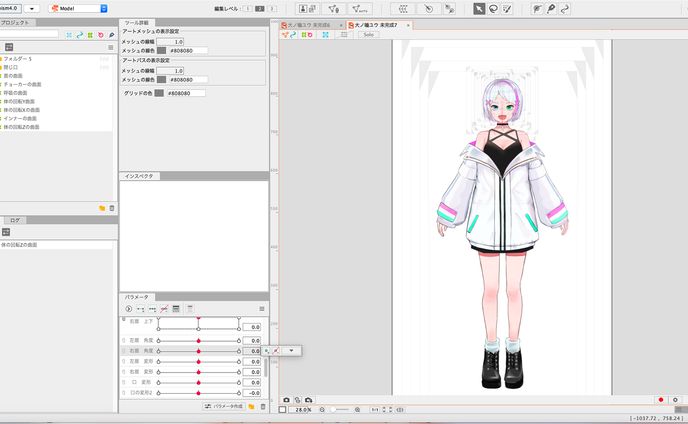Create a new parameter group folder
Screen dimensions: 688x424
click(251, 406)
